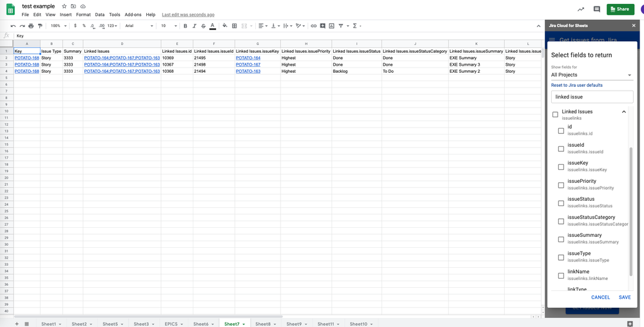The height and width of the screenshot is (327, 644).
Task: Click the green Share button
Action: (x=620, y=9)
